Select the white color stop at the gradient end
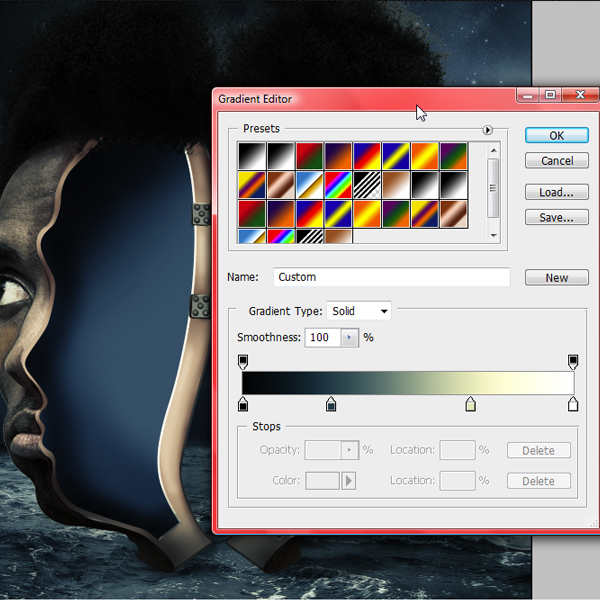The height and width of the screenshot is (600, 600). [x=573, y=404]
